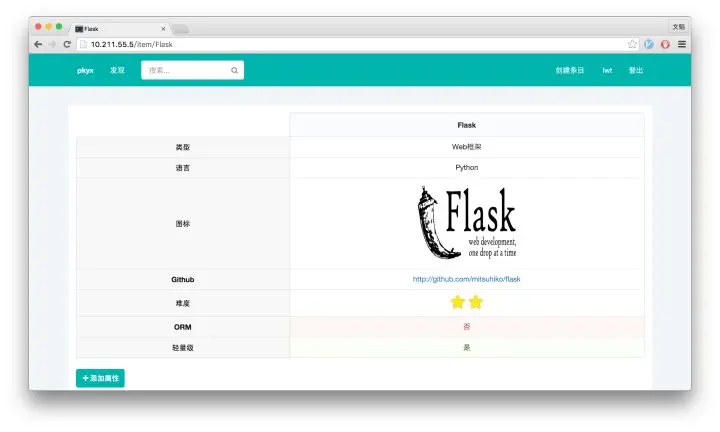Click the Python value cell

coord(467,168)
